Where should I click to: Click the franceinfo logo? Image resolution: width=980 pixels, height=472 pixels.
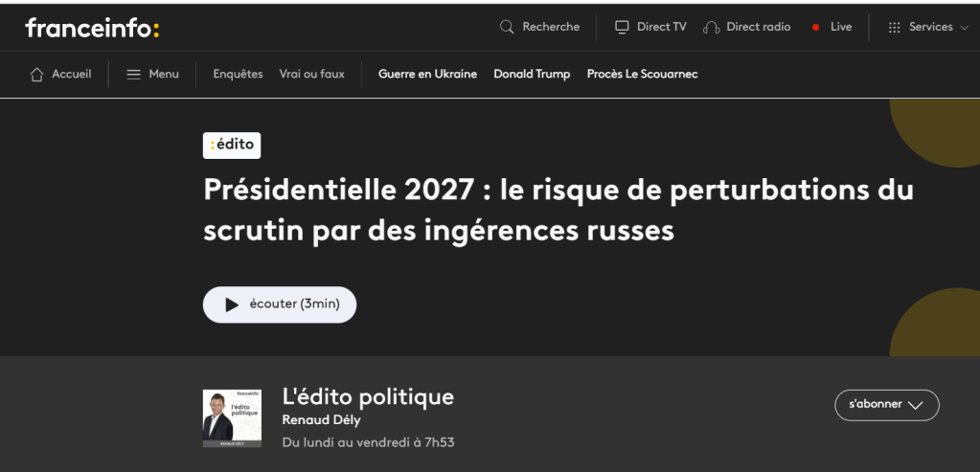(92, 28)
